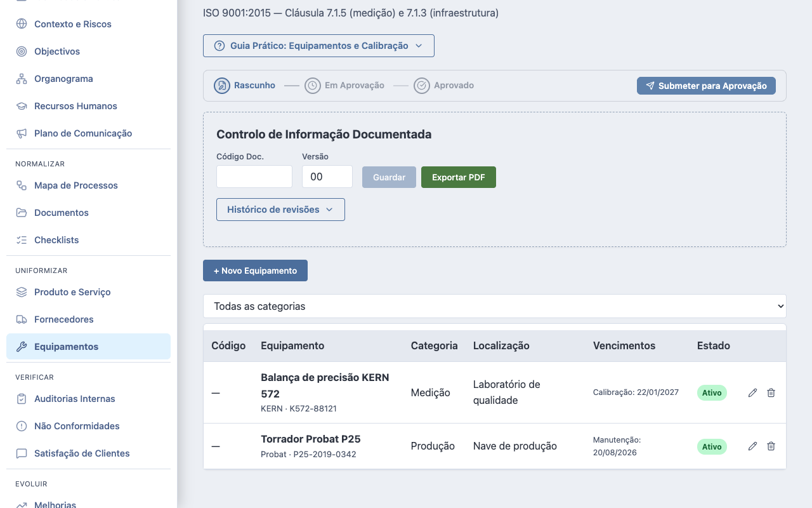812x508 pixels.
Task: Delete the Torrador Probat P25 equipment
Action: click(771, 446)
